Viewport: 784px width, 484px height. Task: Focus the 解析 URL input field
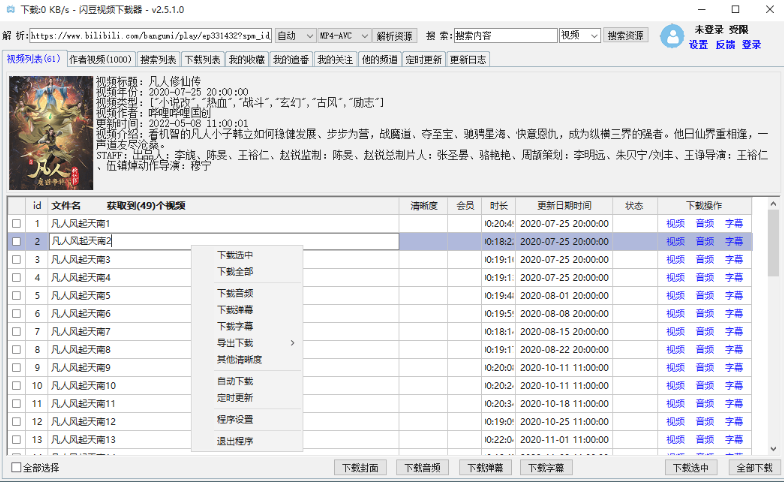pos(150,36)
